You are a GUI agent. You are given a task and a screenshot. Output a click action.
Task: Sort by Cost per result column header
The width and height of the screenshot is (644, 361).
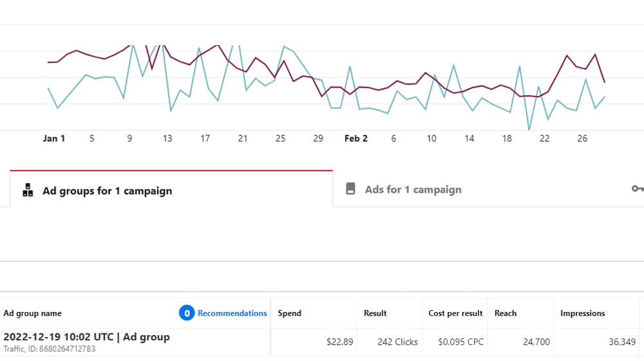[455, 313]
